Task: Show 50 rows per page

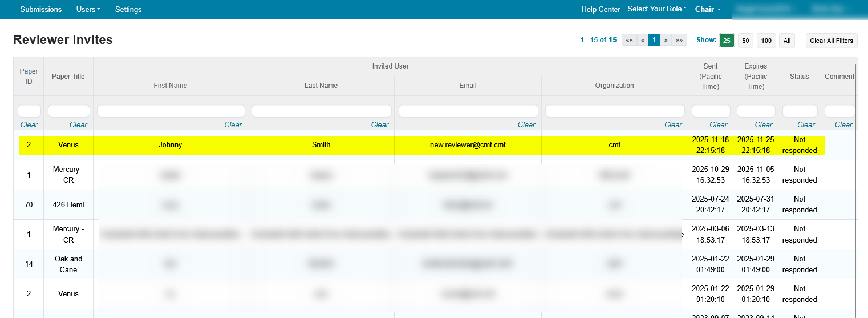Action: pos(745,41)
